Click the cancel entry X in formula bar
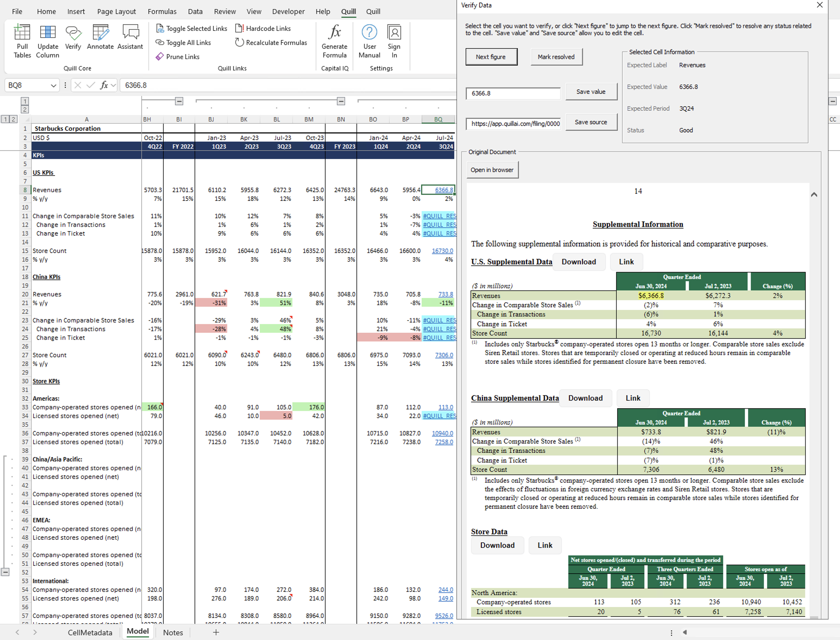Viewport: 840px width, 640px height. [x=78, y=85]
